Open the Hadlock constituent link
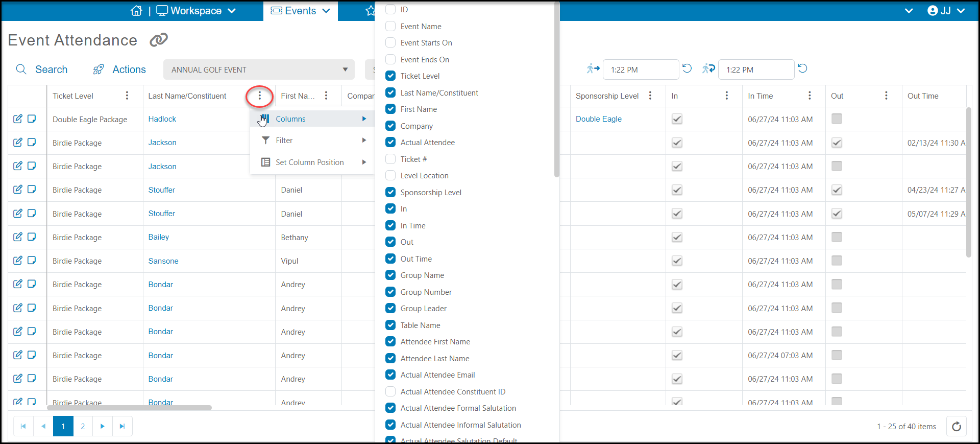The width and height of the screenshot is (980, 444). point(162,119)
